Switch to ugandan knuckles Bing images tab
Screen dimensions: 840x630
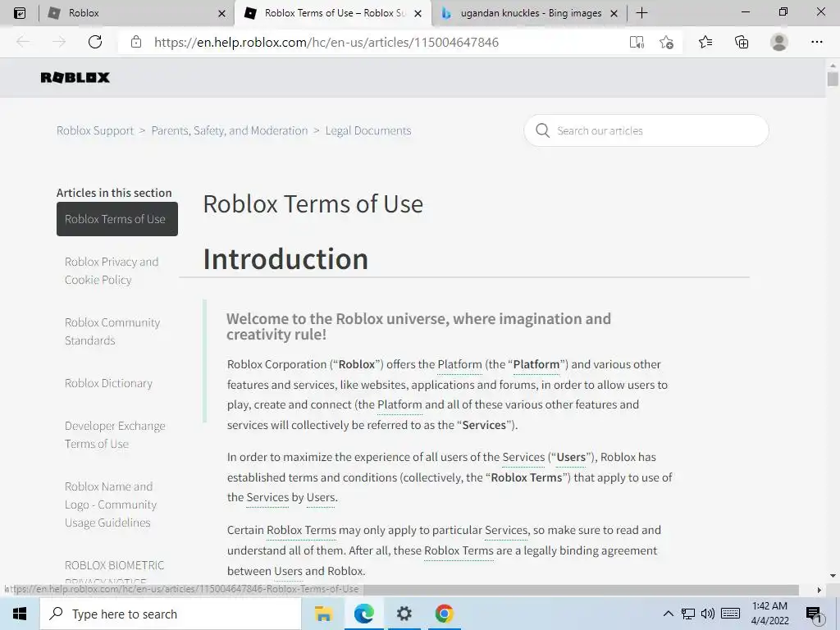coord(531,13)
